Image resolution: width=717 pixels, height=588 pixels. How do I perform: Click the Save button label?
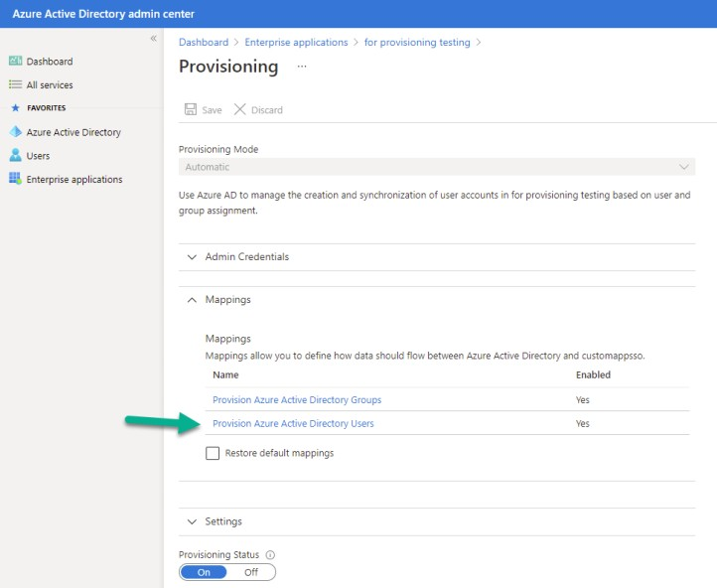coord(212,110)
